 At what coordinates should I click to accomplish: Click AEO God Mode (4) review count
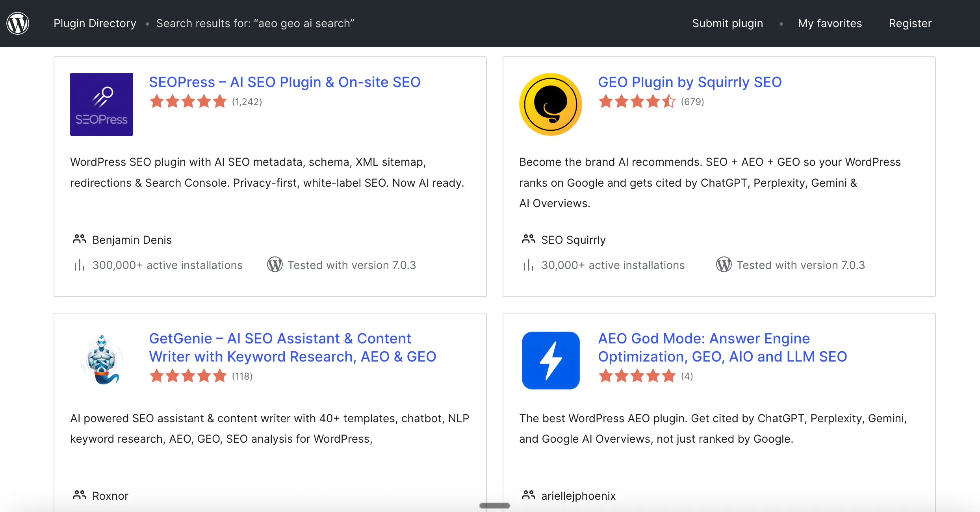pos(687,376)
